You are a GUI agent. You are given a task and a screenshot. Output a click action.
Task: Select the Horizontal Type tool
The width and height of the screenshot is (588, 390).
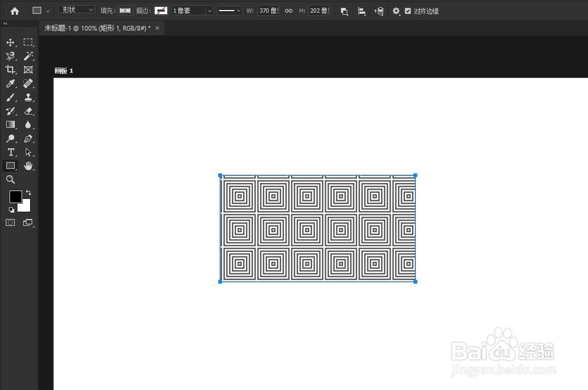tap(11, 152)
